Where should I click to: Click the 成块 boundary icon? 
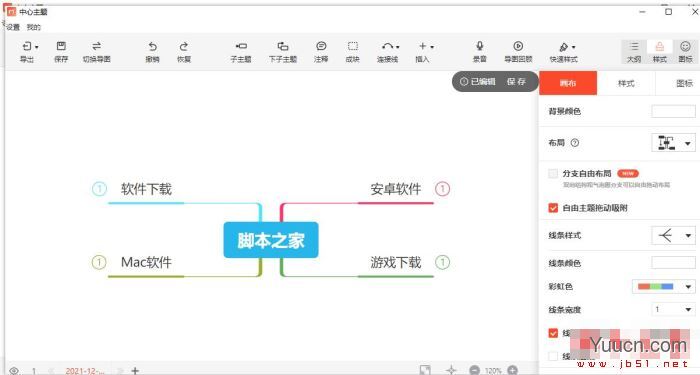pyautogui.click(x=353, y=46)
